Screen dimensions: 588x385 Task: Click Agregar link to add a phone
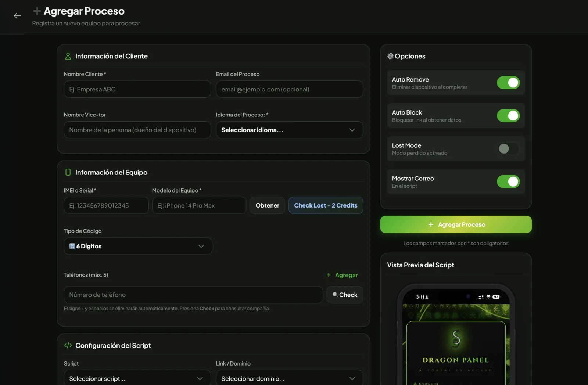point(342,275)
